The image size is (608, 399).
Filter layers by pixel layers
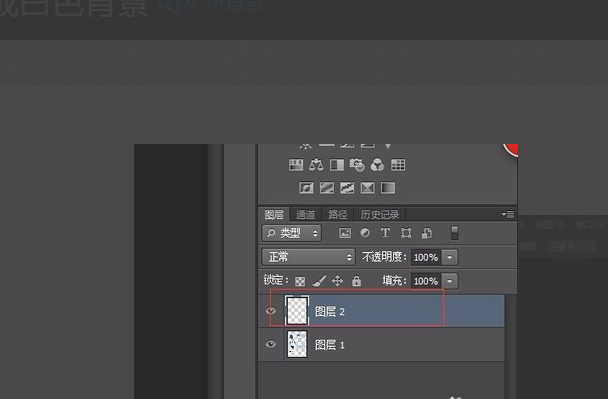[345, 233]
